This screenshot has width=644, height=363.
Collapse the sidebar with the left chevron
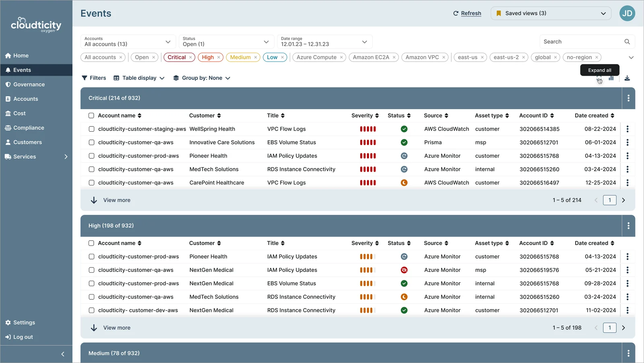click(x=63, y=354)
